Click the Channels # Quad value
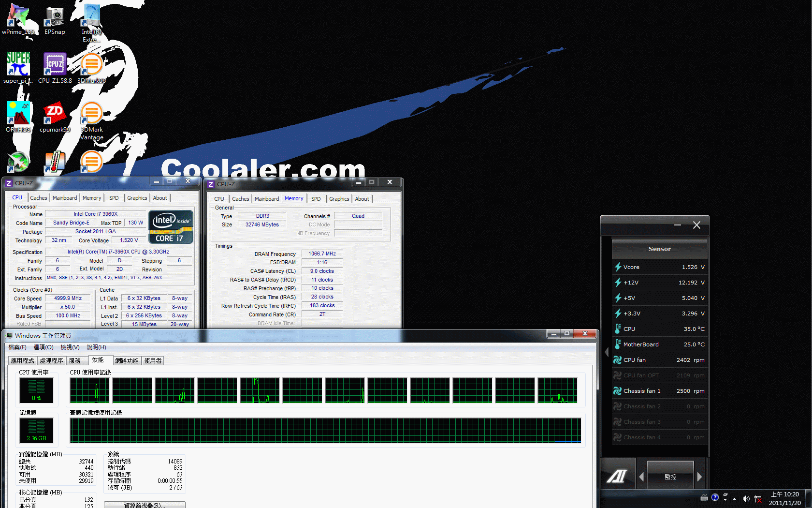 point(358,216)
